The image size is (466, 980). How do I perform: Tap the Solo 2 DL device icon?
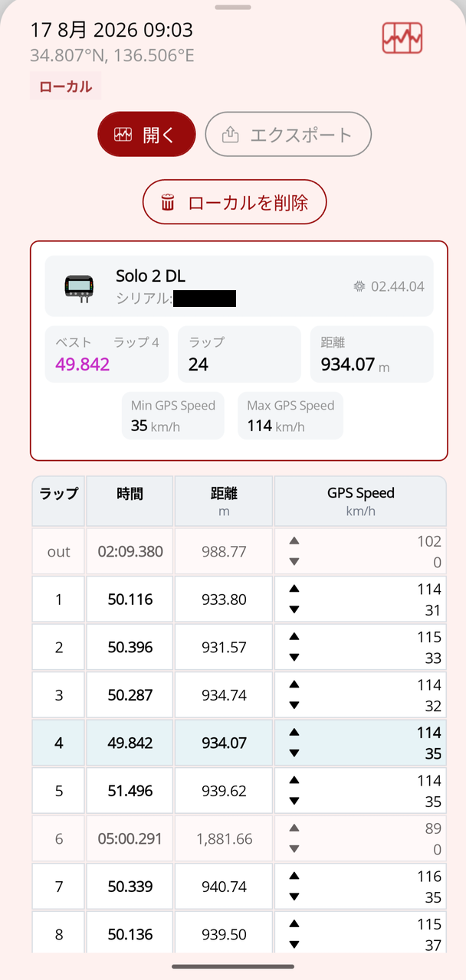78,286
